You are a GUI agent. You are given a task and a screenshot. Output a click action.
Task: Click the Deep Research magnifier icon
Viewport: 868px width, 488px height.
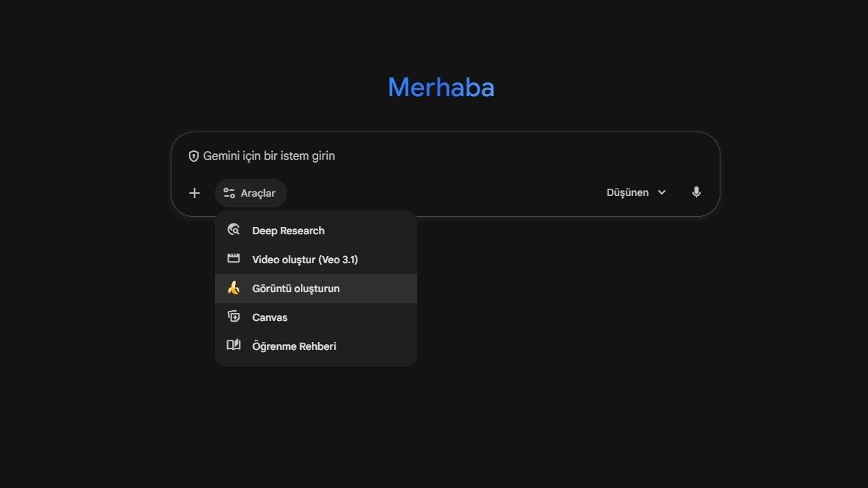[234, 230]
